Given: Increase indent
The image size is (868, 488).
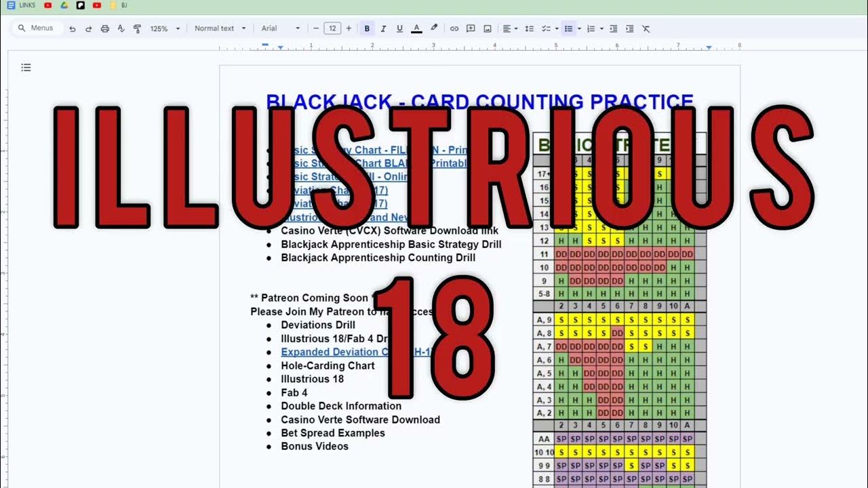Looking at the screenshot, I should click(x=630, y=28).
